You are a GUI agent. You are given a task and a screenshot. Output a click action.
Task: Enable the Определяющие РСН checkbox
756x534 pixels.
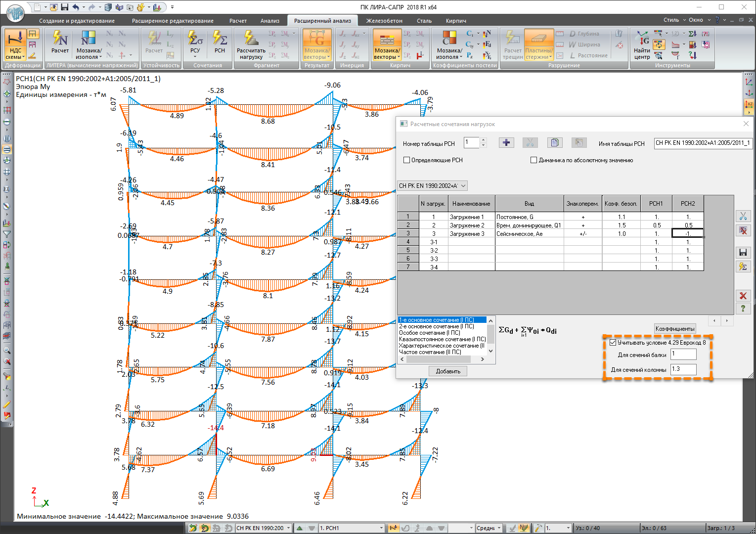[407, 160]
